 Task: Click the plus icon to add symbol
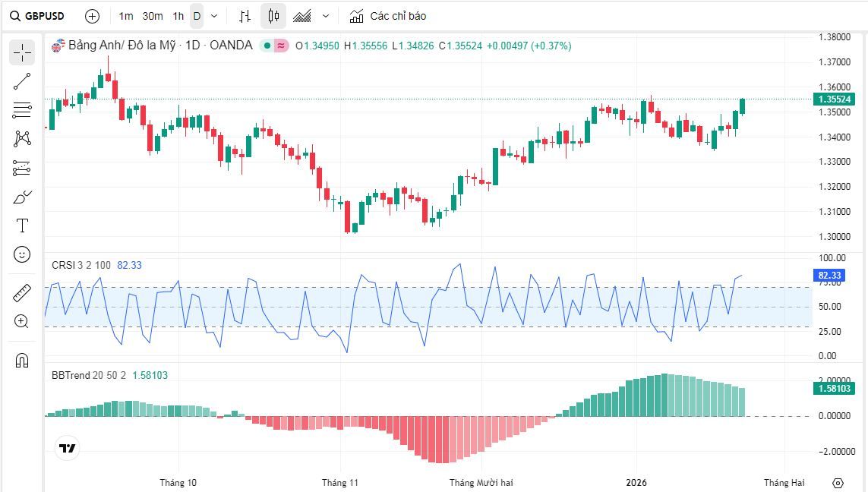pyautogui.click(x=92, y=16)
